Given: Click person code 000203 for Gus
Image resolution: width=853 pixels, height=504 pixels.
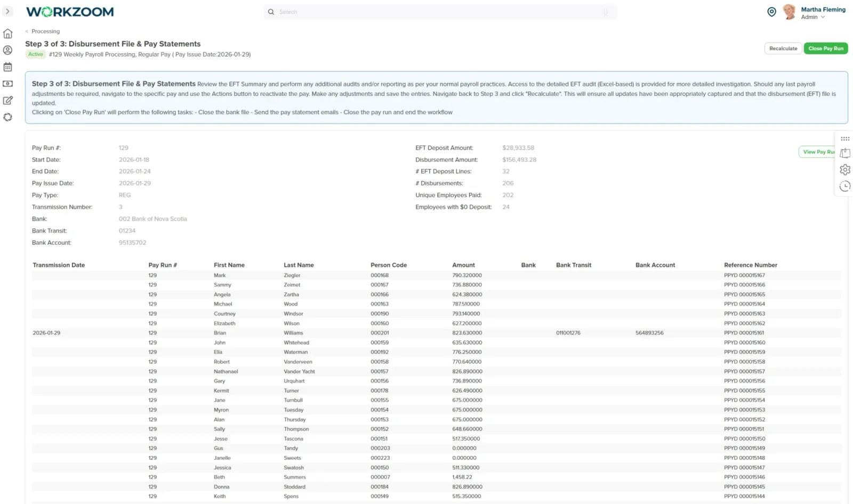Looking at the screenshot, I should click(380, 448).
